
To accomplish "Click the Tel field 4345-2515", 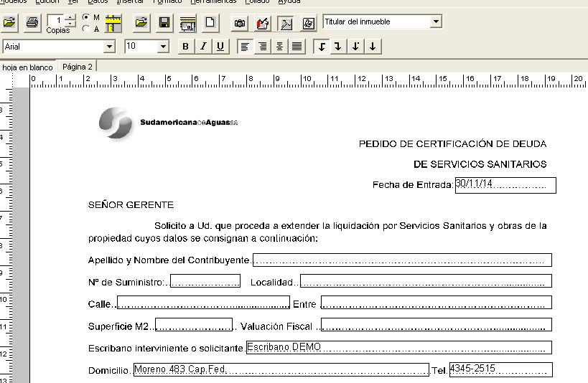I will [501, 369].
